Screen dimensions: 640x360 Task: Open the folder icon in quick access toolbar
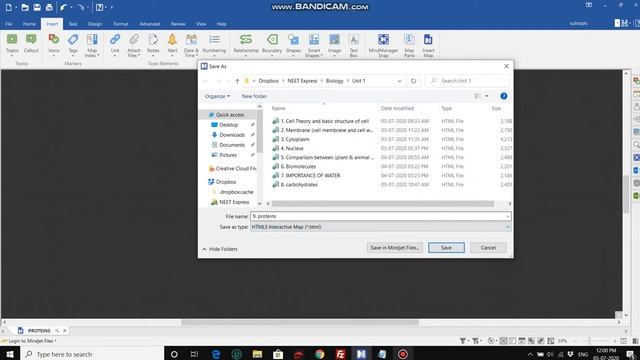coord(24,7)
